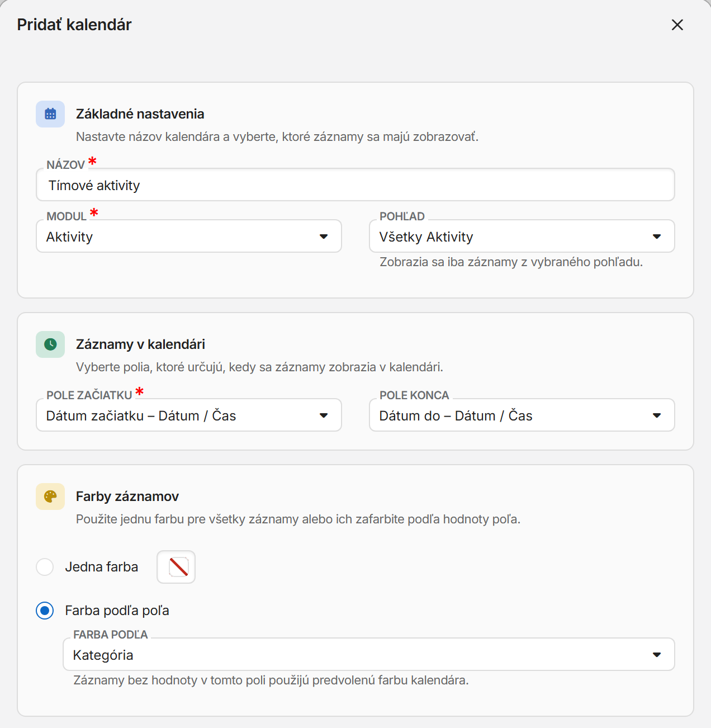Open the Farba podľa dropdown showing Kategória

point(369,654)
